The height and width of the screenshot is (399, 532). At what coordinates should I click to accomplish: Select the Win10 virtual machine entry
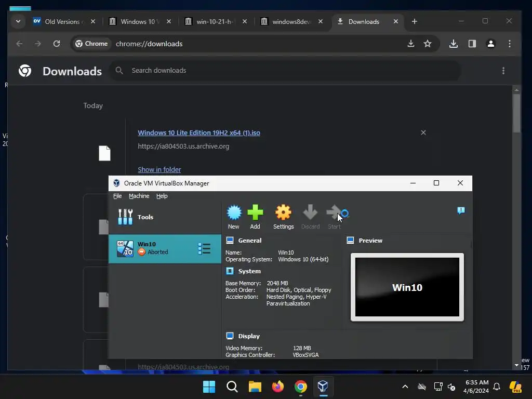coord(165,249)
